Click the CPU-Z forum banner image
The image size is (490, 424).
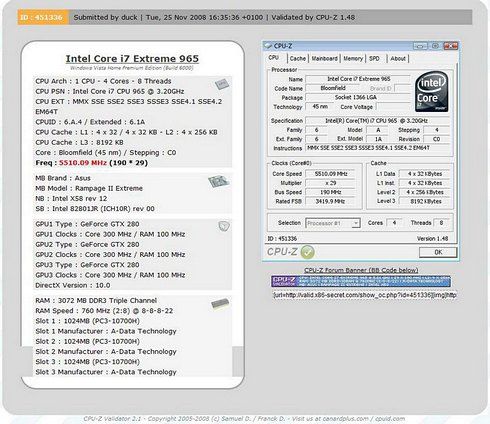tap(361, 281)
